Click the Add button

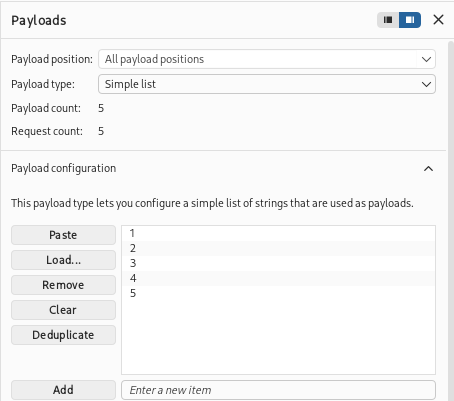[x=63, y=390]
